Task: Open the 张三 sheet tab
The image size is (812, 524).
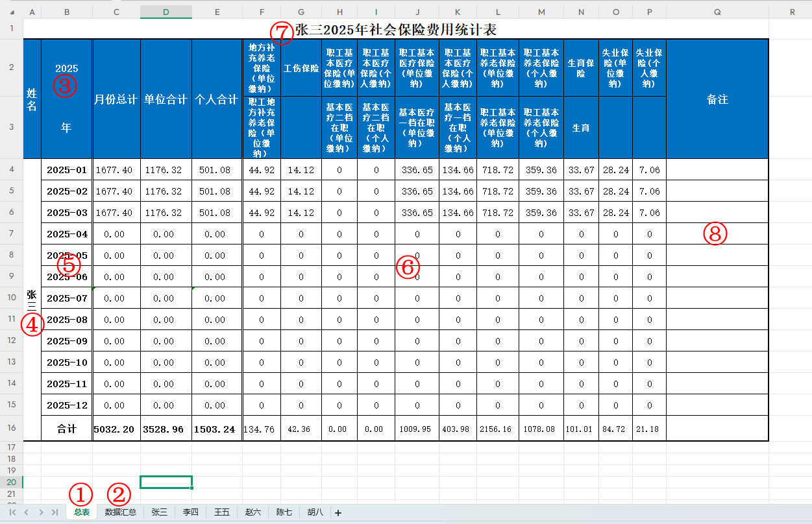Action: coord(160,512)
